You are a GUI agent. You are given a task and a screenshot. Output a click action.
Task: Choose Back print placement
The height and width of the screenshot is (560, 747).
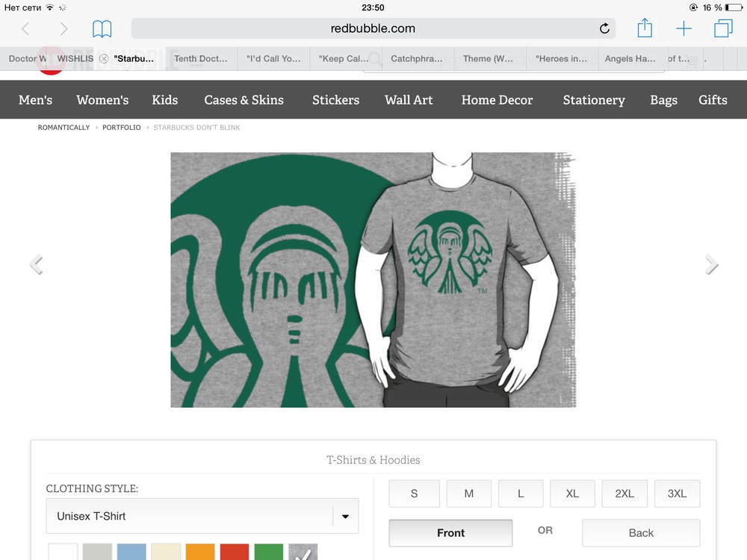pyautogui.click(x=641, y=533)
